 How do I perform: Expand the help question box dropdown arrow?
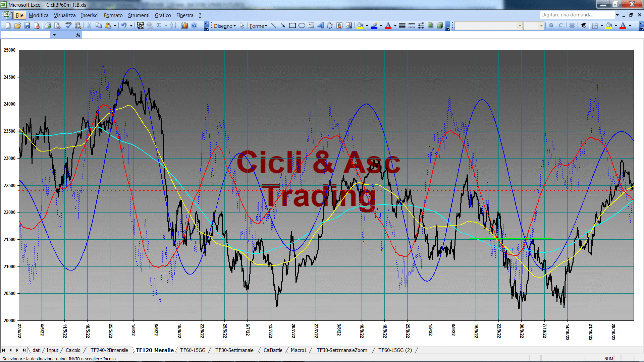coord(617,15)
